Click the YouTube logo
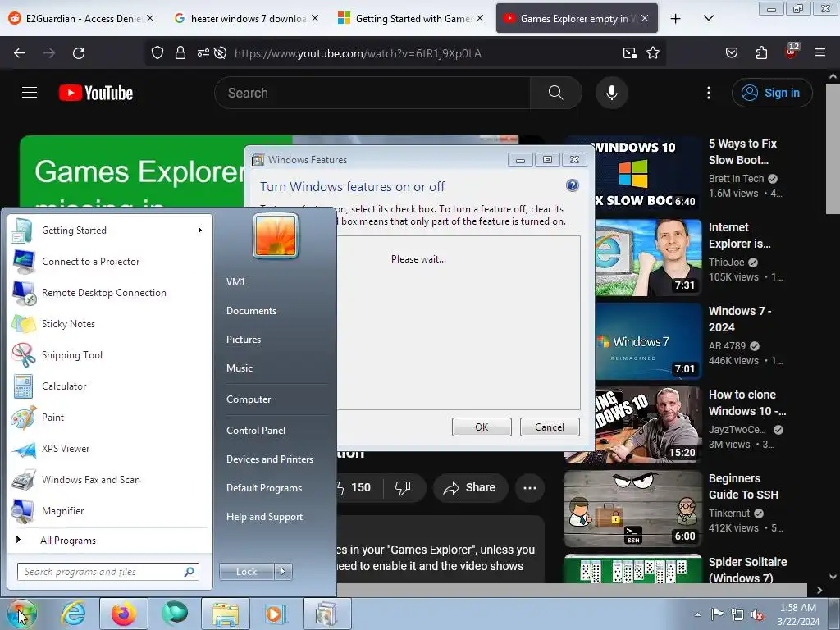 pos(96,93)
